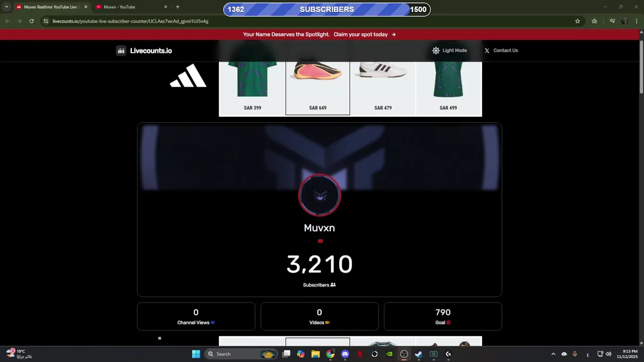
Task: Go forward in browser history
Action: point(19,21)
